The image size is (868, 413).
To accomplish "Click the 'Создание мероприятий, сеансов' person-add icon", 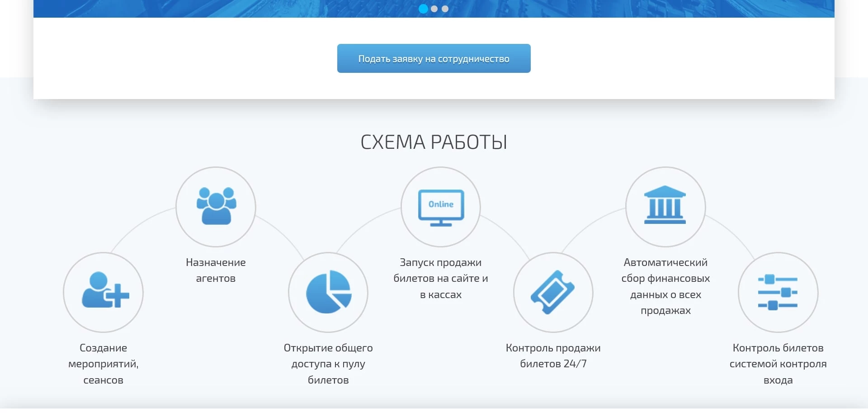I will coord(103,292).
